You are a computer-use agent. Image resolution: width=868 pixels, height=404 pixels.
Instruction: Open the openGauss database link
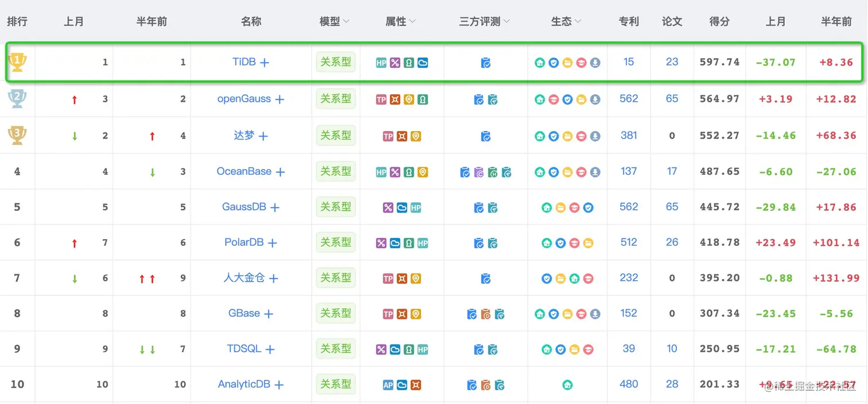click(244, 99)
